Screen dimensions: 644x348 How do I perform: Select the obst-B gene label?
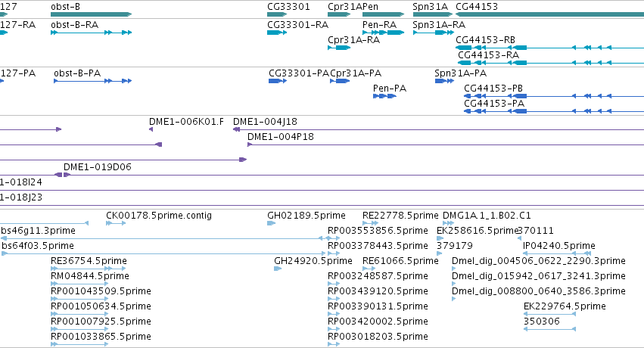(65, 7)
